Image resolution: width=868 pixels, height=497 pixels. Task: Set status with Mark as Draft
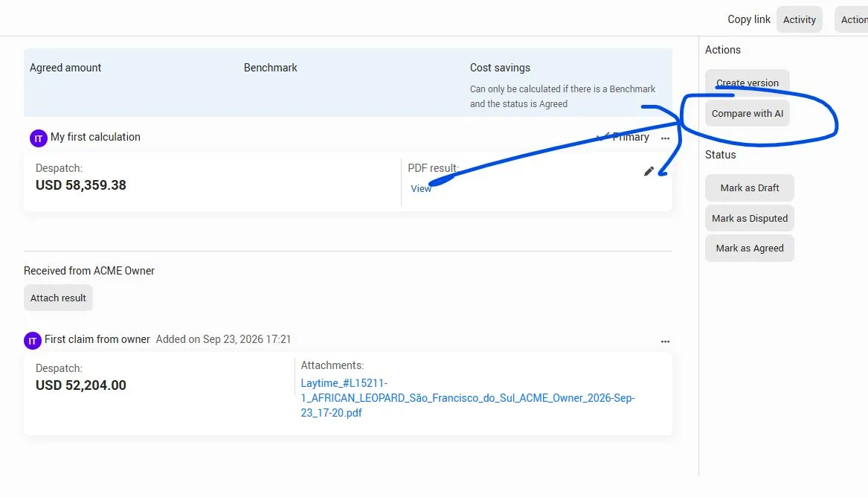(x=750, y=187)
